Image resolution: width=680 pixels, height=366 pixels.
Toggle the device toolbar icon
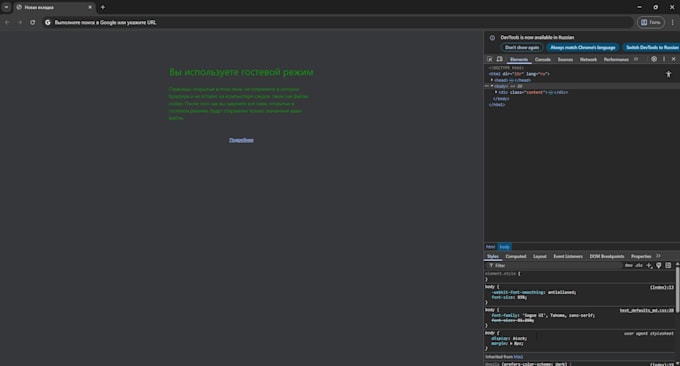500,59
